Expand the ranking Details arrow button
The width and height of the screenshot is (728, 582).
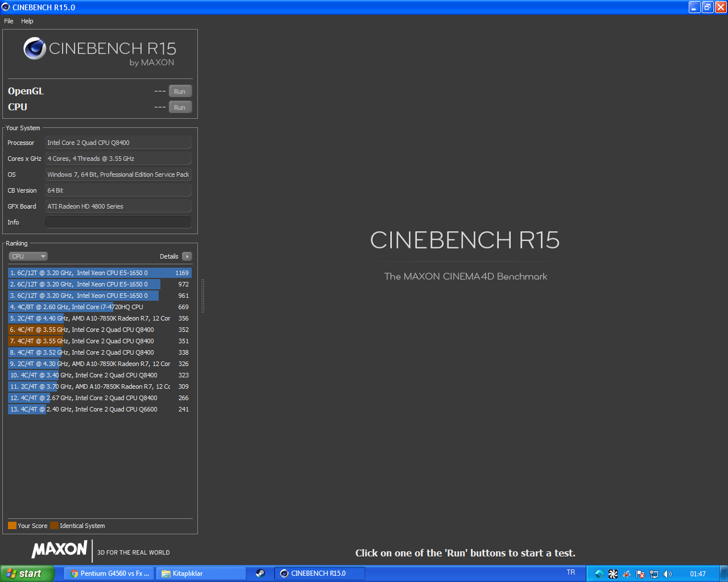click(x=187, y=256)
